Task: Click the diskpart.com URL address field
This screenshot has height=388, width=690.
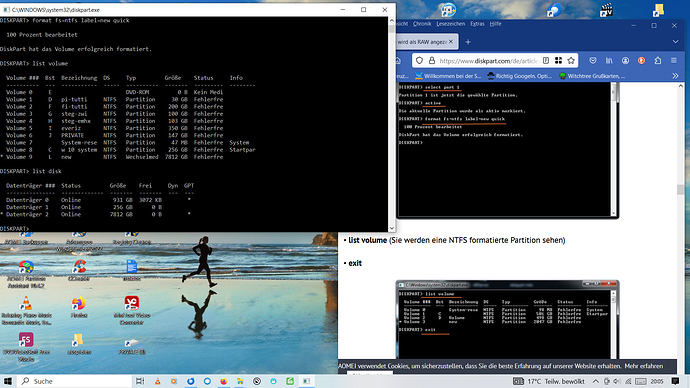Action: point(488,61)
